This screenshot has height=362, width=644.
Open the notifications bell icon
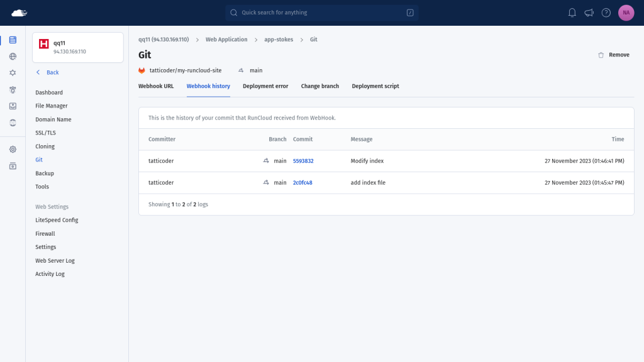[572, 13]
